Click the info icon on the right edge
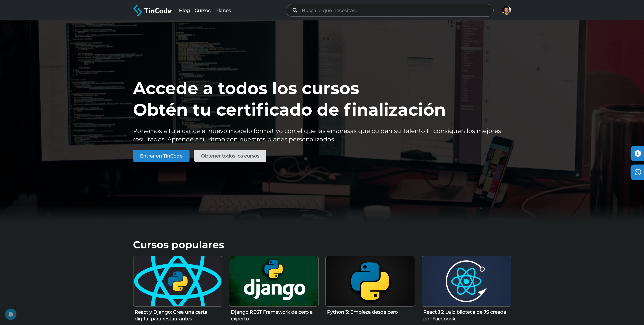The width and height of the screenshot is (644, 325). pyautogui.click(x=638, y=153)
